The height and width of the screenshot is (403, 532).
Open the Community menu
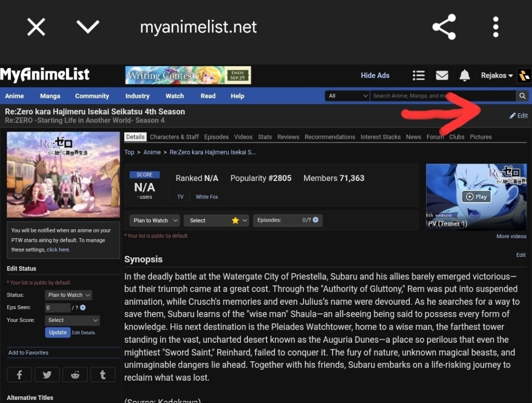92,96
